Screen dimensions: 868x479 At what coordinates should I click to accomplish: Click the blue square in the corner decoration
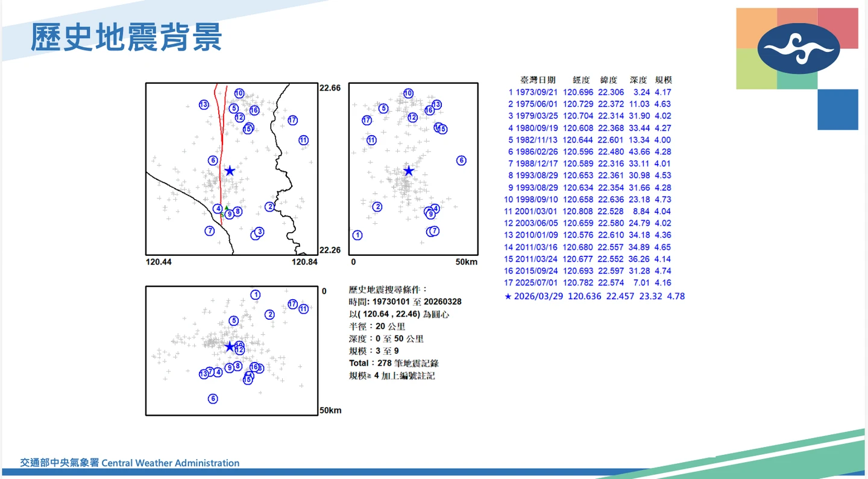coord(837,110)
